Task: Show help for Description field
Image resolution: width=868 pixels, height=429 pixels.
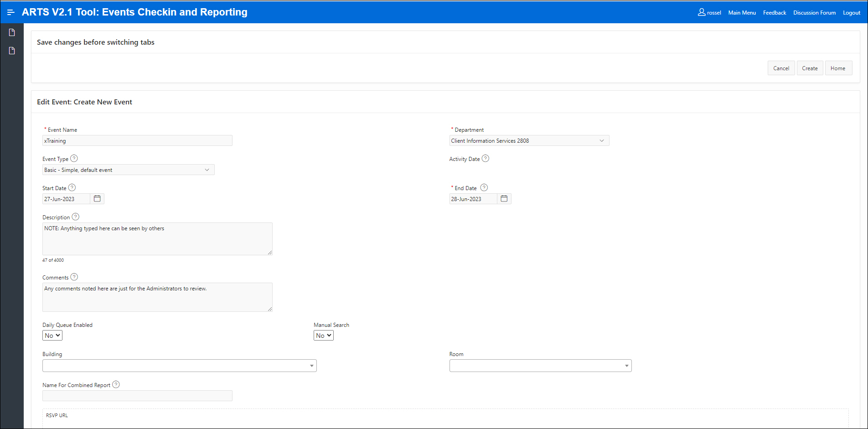Action: click(x=76, y=217)
